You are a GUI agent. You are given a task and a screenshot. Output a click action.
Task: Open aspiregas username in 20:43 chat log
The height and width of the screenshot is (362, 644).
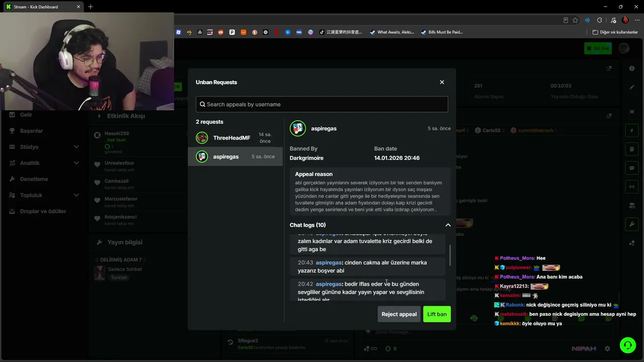point(329,262)
